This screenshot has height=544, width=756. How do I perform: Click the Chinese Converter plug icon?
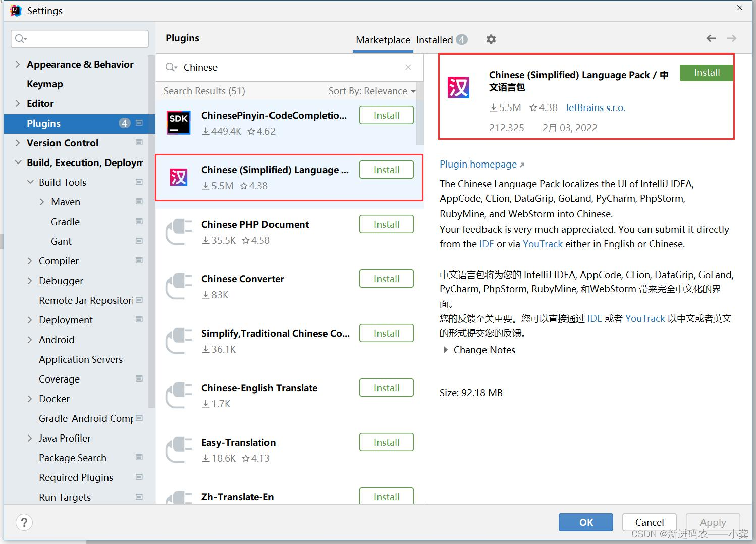click(x=178, y=286)
